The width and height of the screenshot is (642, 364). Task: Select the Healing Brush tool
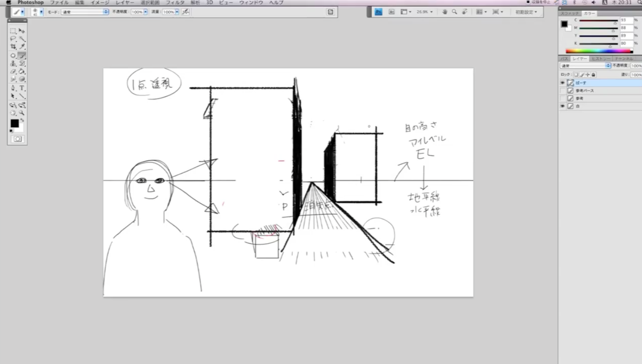13,56
